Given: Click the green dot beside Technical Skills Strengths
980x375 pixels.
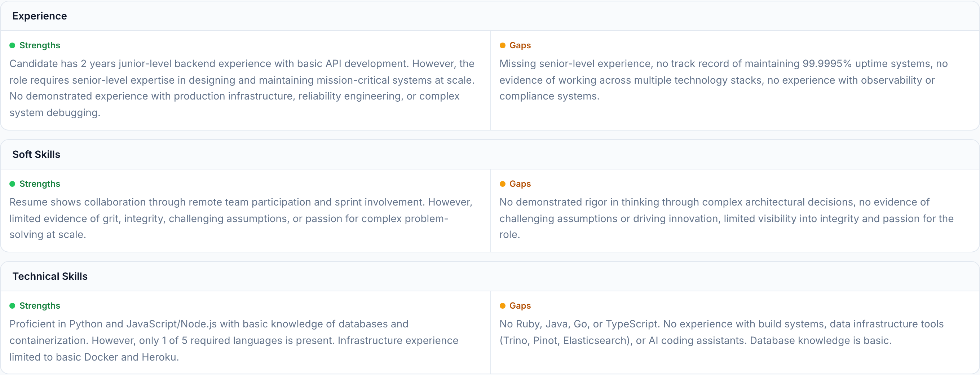Looking at the screenshot, I should coord(12,306).
